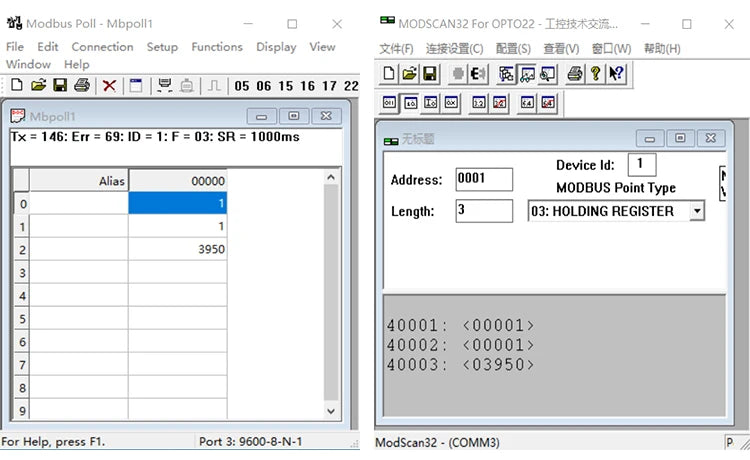Image resolution: width=750 pixels, height=460 pixels.
Task: Click data definition icon in ModScan32 toolbar
Action: pos(506,74)
